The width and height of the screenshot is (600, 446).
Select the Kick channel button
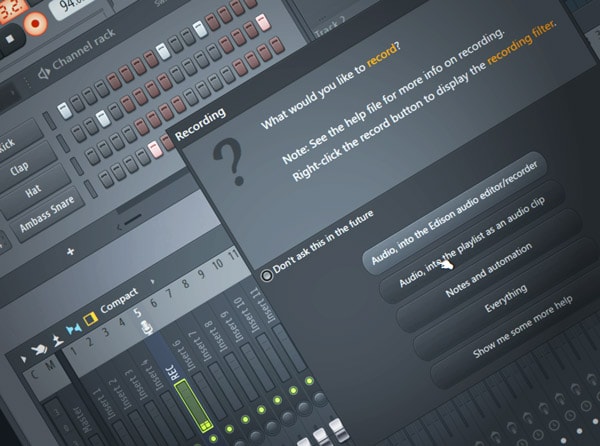(17, 141)
